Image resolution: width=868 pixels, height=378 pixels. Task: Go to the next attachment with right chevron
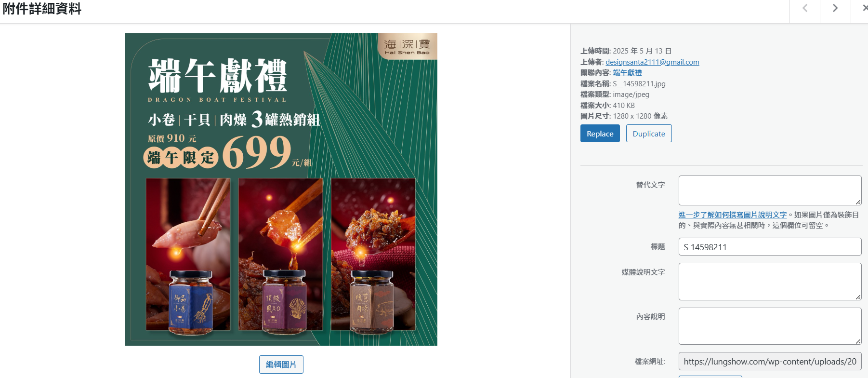(x=835, y=8)
